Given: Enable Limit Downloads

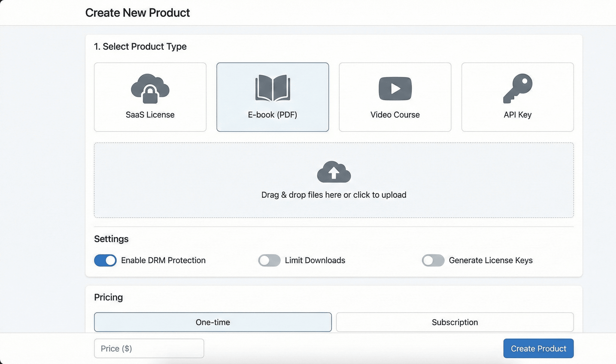Looking at the screenshot, I should pyautogui.click(x=269, y=260).
